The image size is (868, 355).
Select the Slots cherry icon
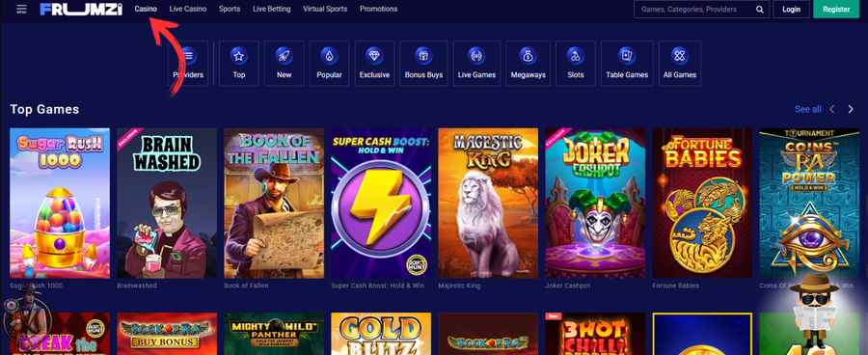576,55
